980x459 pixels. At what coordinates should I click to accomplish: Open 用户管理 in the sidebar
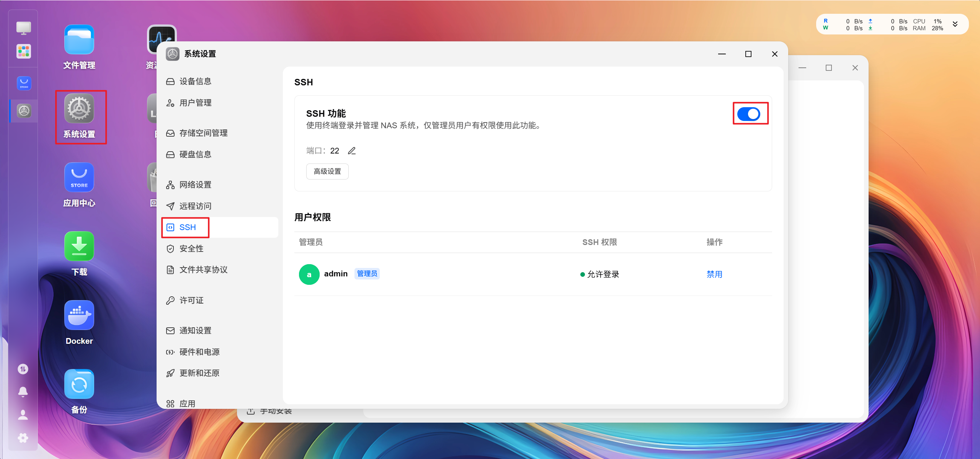pos(220,103)
